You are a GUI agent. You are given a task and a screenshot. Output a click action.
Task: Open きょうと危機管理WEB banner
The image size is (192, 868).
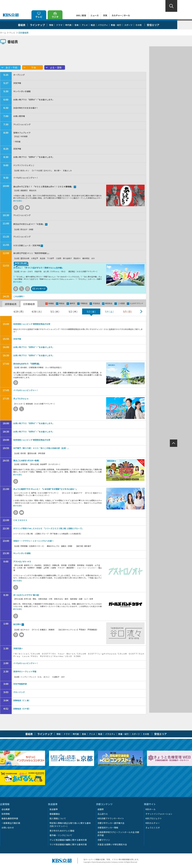coord(169,758)
